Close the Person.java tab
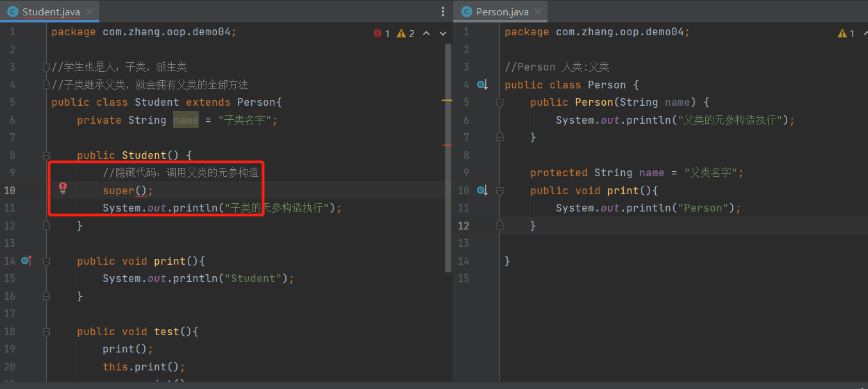 [538, 12]
